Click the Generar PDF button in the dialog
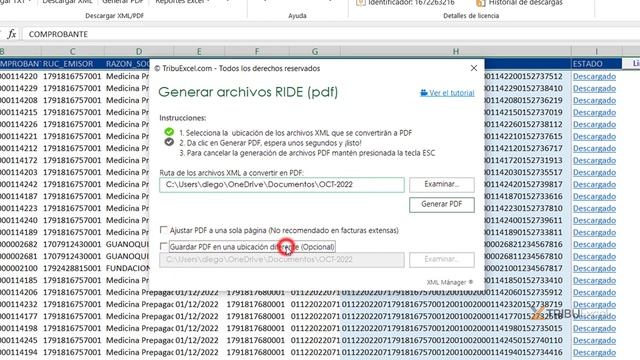 [x=442, y=204]
